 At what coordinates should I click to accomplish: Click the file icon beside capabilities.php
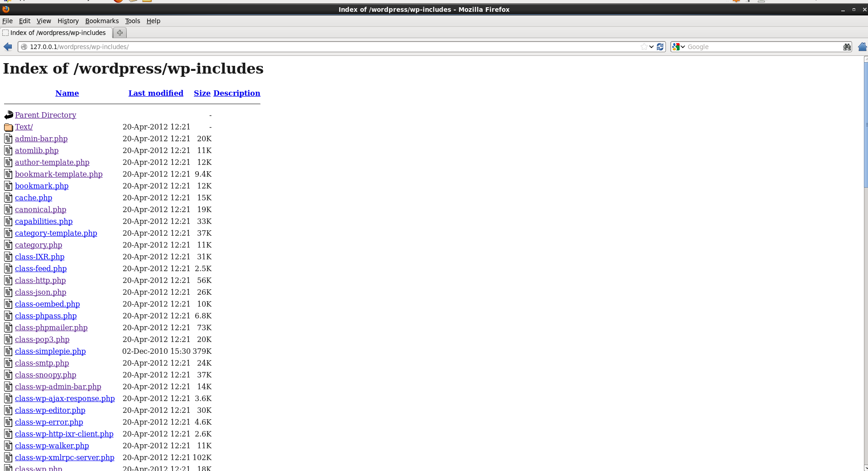pyautogui.click(x=8, y=221)
